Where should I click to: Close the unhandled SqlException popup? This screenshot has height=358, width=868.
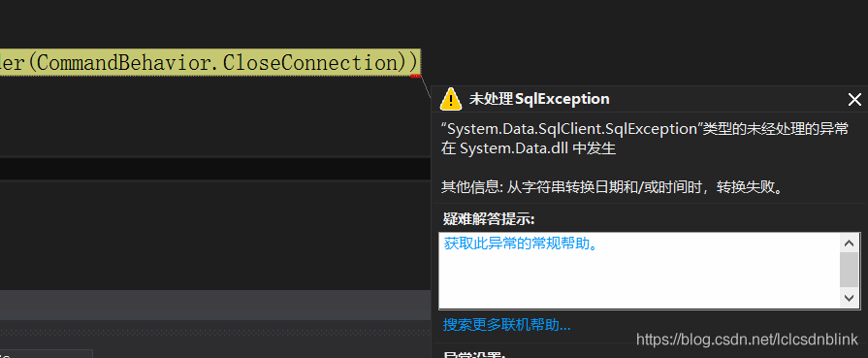click(854, 100)
